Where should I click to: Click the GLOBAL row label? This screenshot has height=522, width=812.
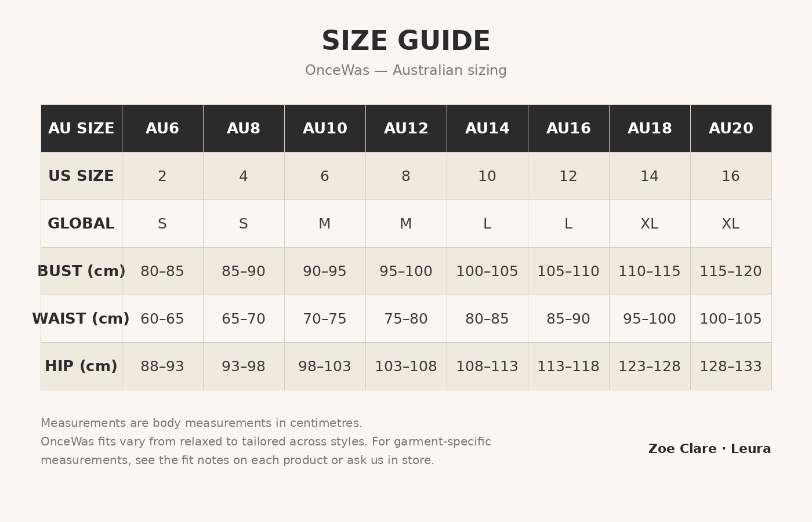[81, 224]
